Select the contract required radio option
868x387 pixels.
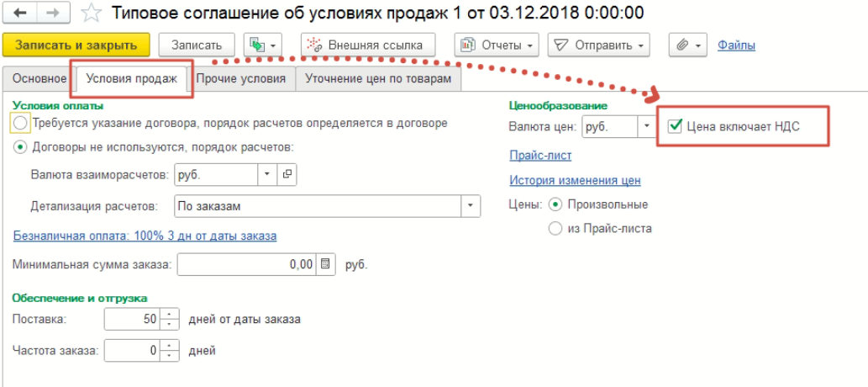(20, 123)
